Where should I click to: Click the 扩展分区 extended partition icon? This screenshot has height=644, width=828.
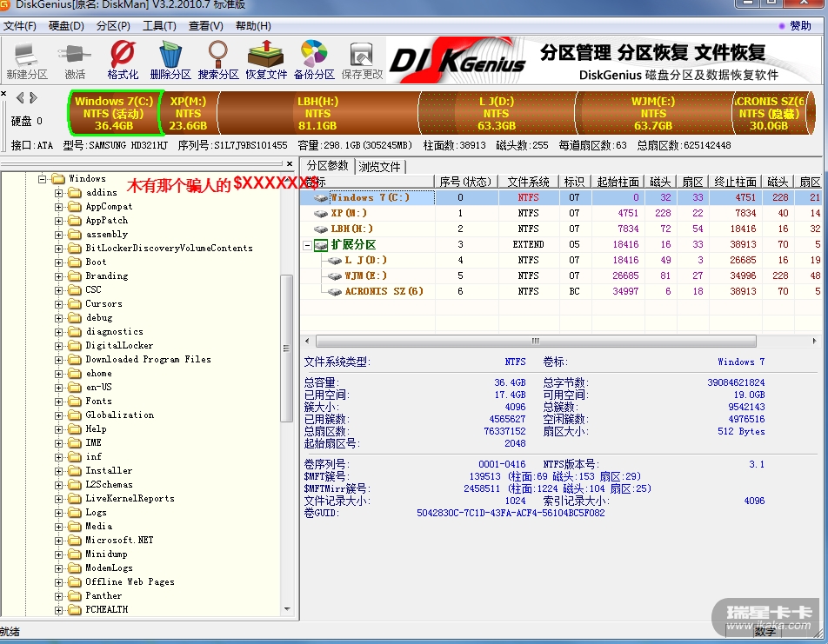[321, 245]
